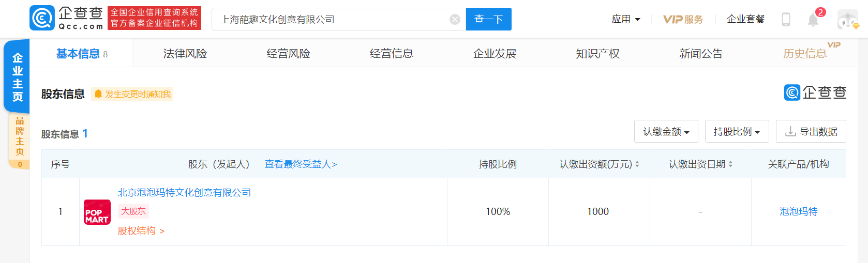Click the 大股东 tag

[133, 211]
